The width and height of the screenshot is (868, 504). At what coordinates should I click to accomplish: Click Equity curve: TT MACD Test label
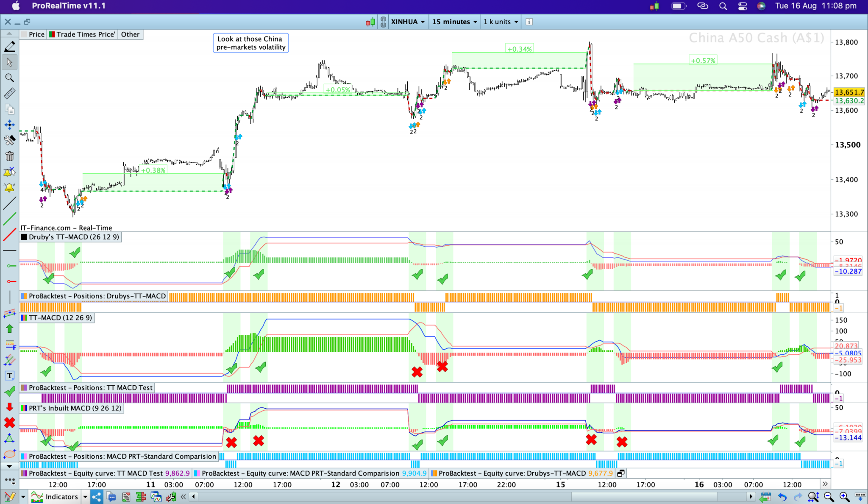pyautogui.click(x=105, y=473)
